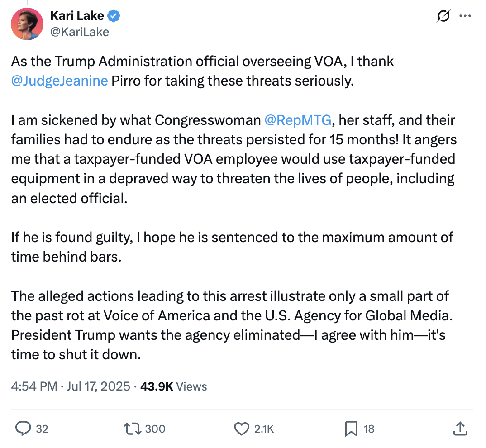The width and height of the screenshot is (486, 448).
Task: View the 43.9K Views analytics
Action: click(x=174, y=386)
